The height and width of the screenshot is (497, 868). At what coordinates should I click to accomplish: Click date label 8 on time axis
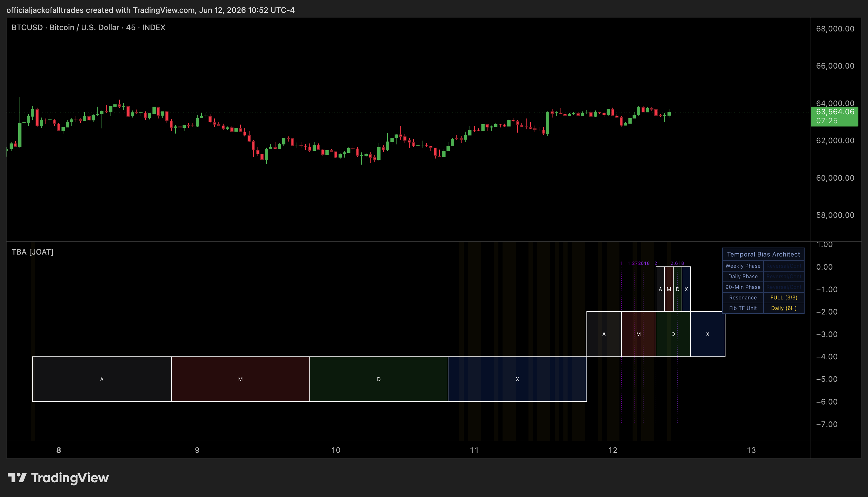59,450
